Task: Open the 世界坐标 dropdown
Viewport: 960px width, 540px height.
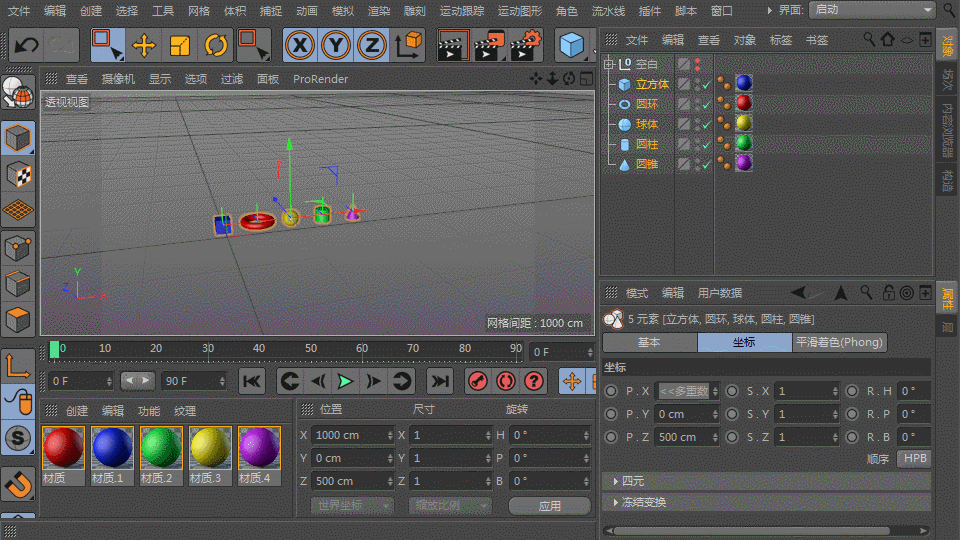Action: (x=352, y=506)
